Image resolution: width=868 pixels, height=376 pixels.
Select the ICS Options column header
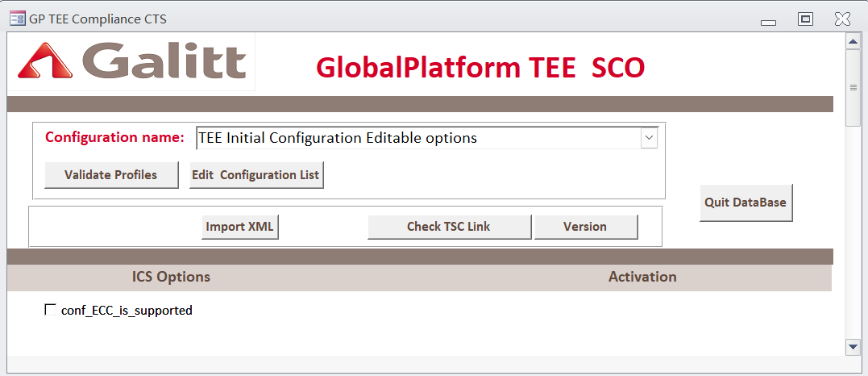click(x=171, y=277)
